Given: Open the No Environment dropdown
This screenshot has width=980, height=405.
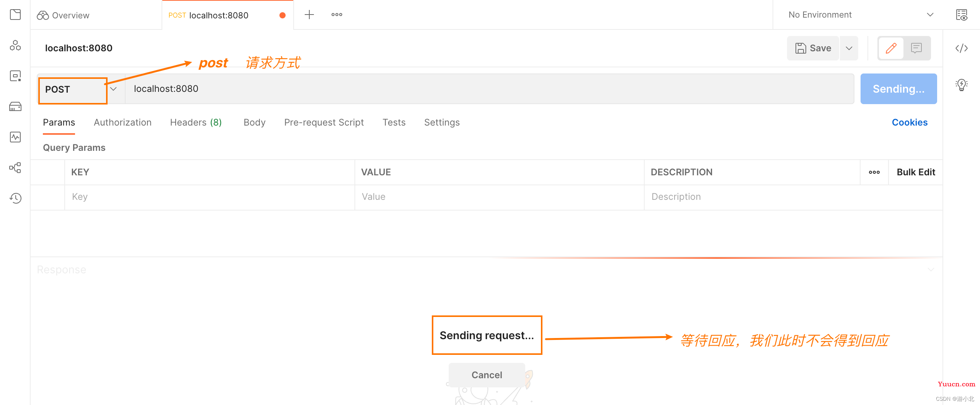Looking at the screenshot, I should (x=861, y=15).
